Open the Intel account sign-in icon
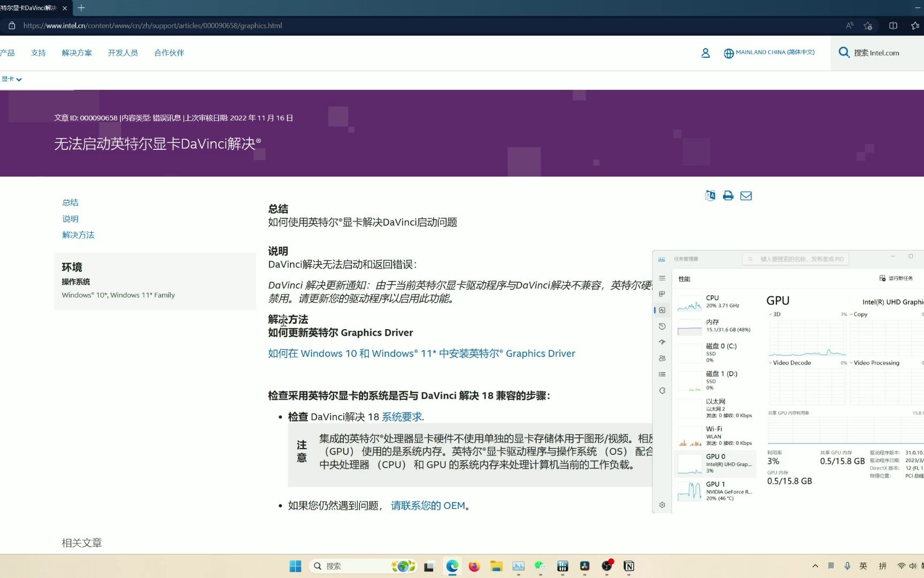This screenshot has width=924, height=578. pos(705,52)
